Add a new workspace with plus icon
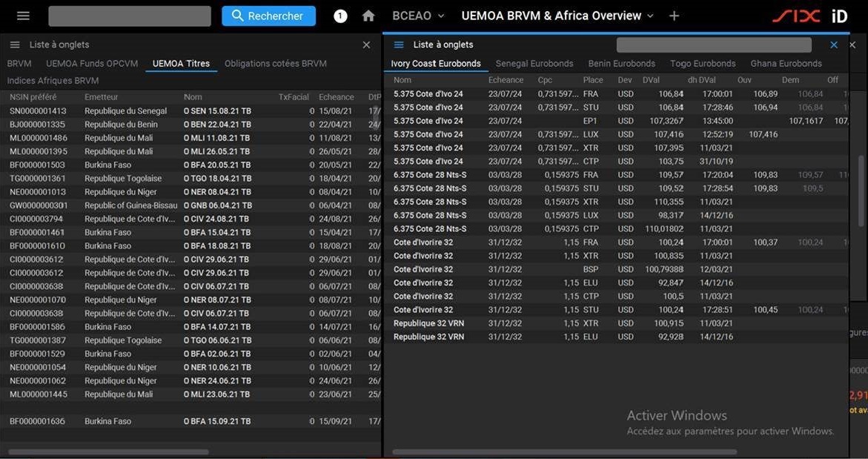Screen dimensions: 868x459 (674, 16)
